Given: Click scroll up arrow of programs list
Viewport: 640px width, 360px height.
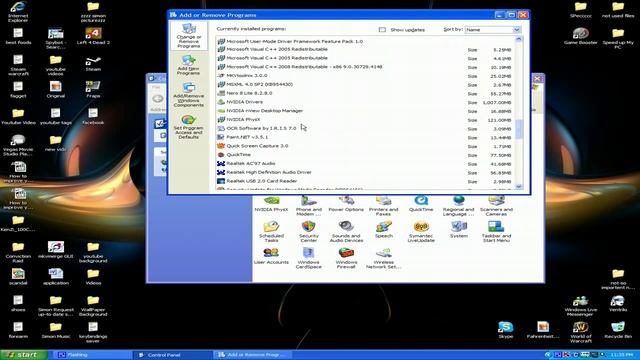Looking at the screenshot, I should click(x=519, y=39).
